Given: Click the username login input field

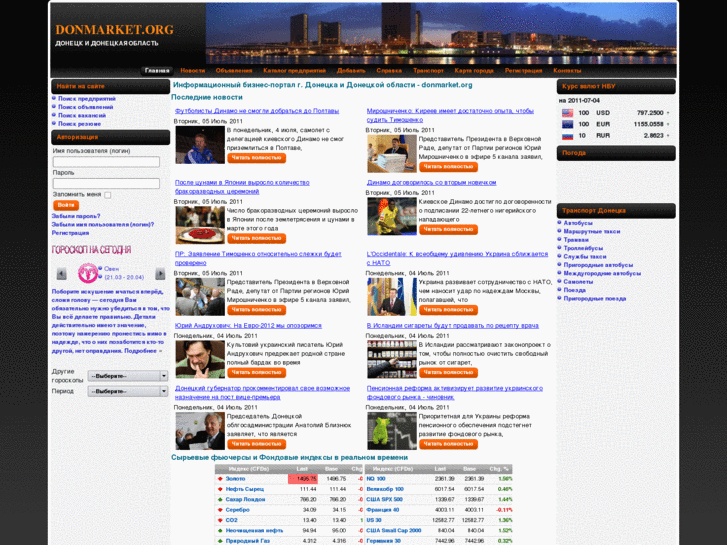Looking at the screenshot, I should [x=106, y=162].
